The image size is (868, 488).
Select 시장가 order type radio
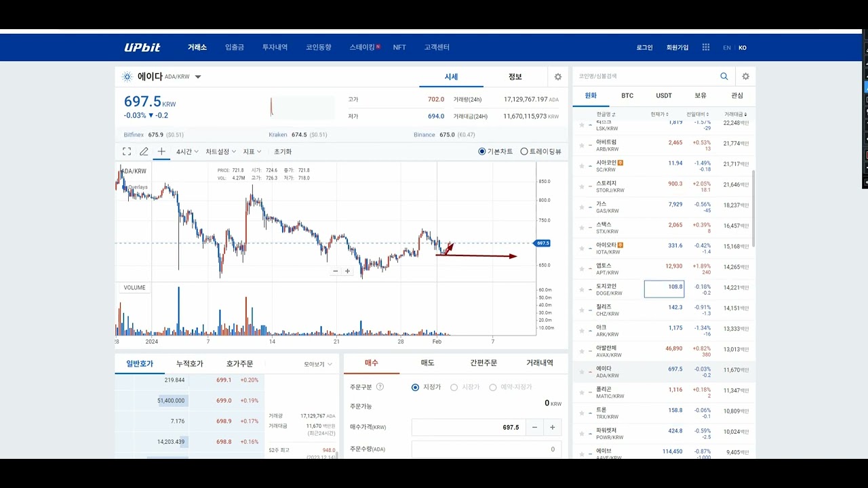click(454, 387)
